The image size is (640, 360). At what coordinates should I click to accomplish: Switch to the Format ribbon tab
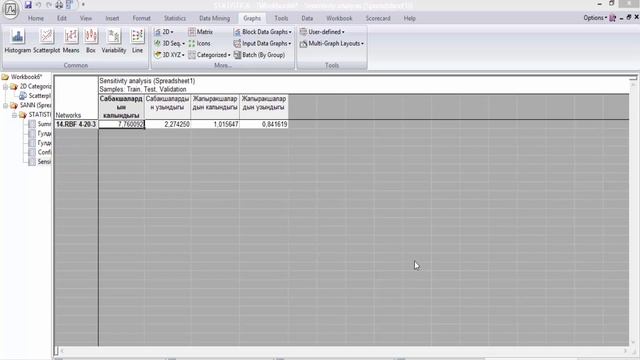142,18
